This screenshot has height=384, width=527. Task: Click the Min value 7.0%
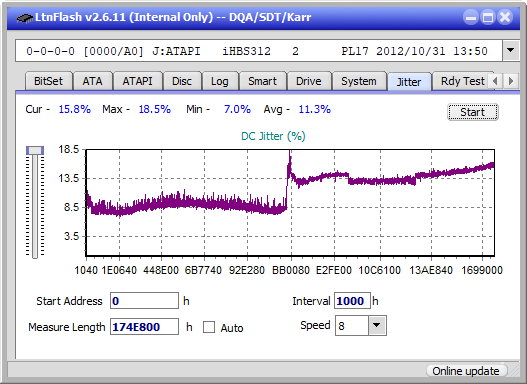[x=237, y=109]
